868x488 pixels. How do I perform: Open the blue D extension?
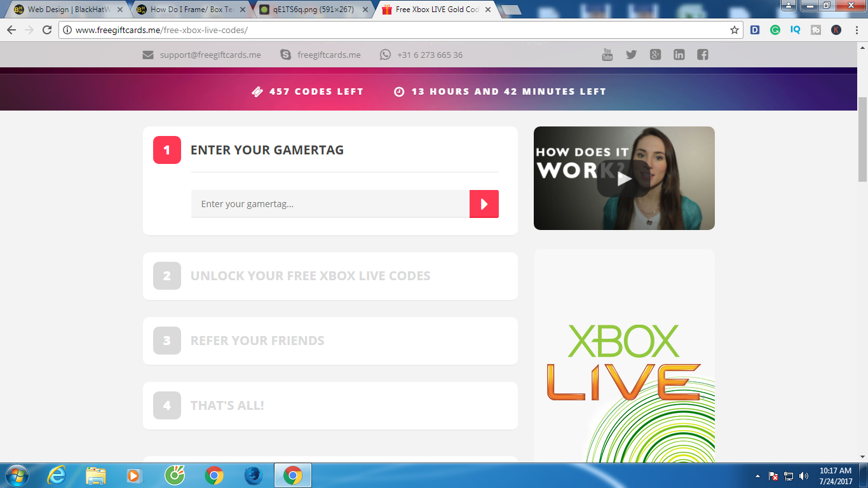[x=755, y=30]
